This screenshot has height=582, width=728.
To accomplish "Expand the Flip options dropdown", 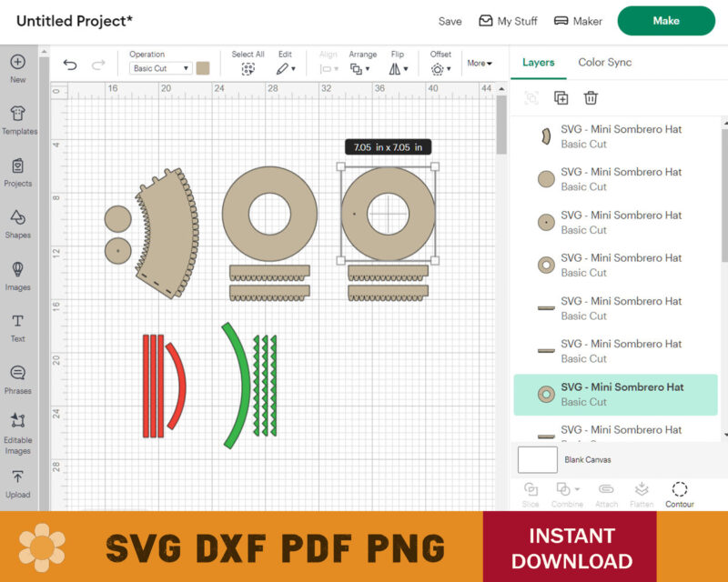I will [398, 68].
